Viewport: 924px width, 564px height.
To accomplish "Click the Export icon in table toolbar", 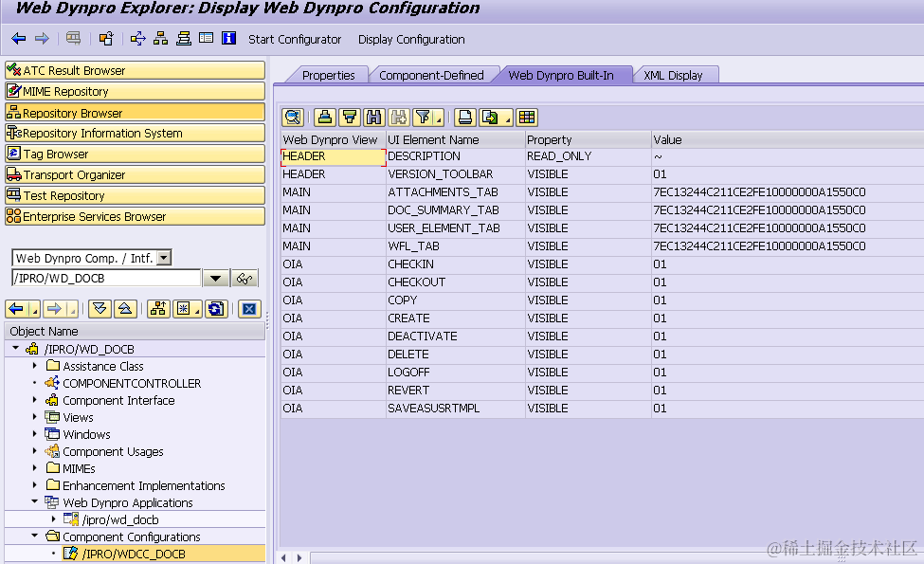I will [490, 118].
